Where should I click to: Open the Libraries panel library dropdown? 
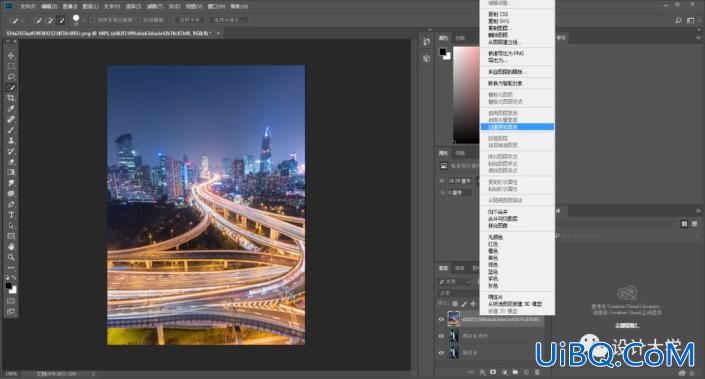tap(616, 224)
